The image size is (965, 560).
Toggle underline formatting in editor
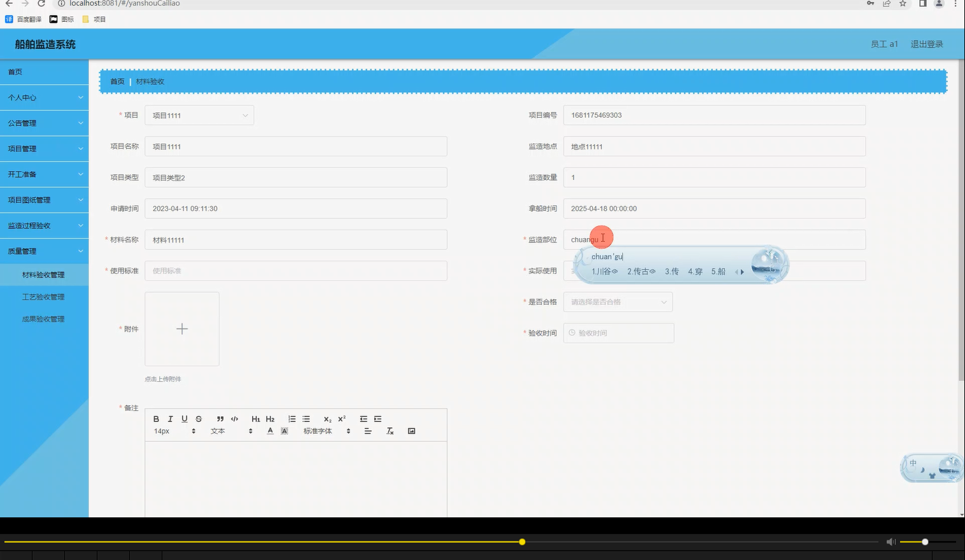(185, 419)
